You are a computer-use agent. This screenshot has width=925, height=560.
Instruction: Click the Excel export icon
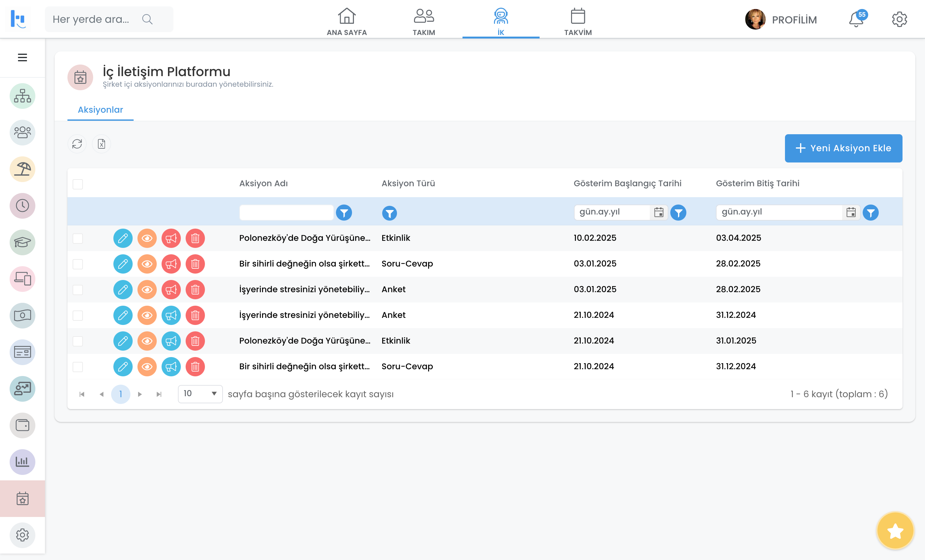(101, 144)
